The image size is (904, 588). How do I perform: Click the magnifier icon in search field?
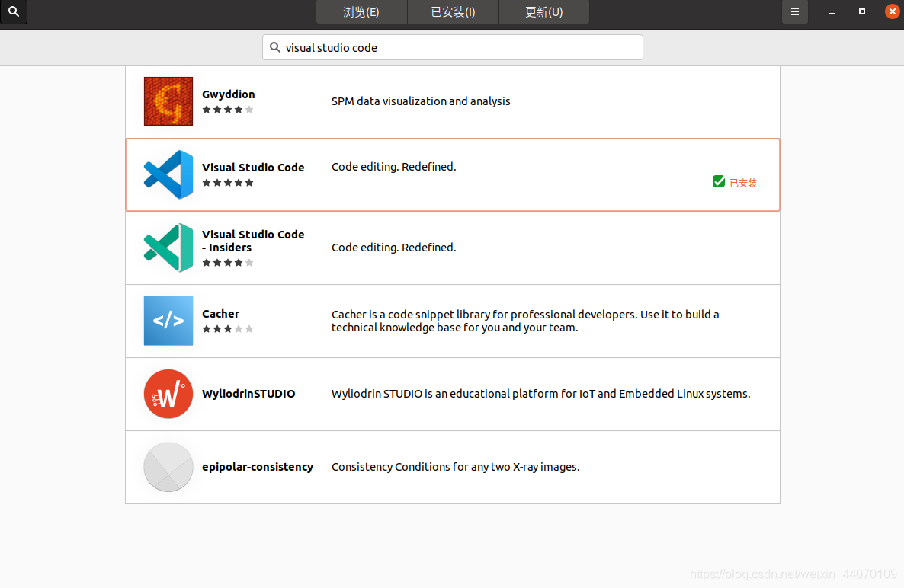click(x=275, y=47)
